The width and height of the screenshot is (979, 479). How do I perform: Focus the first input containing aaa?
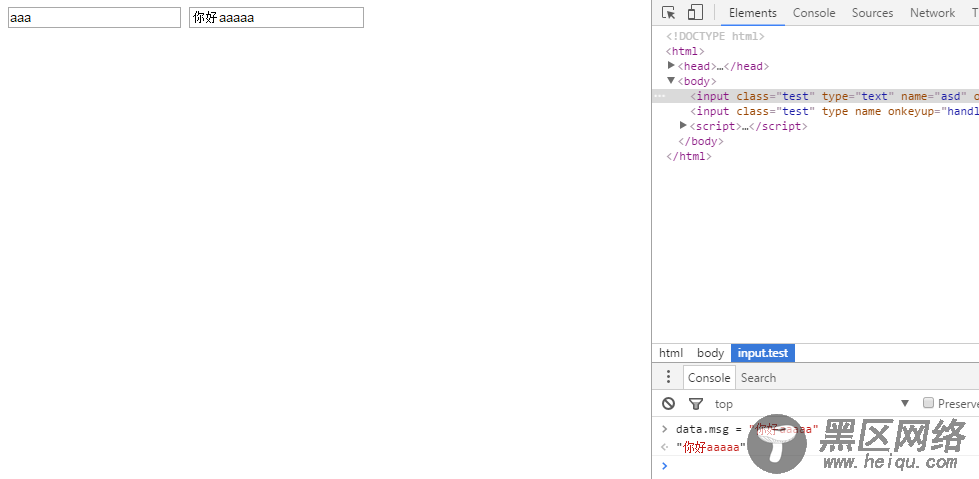pyautogui.click(x=94, y=17)
